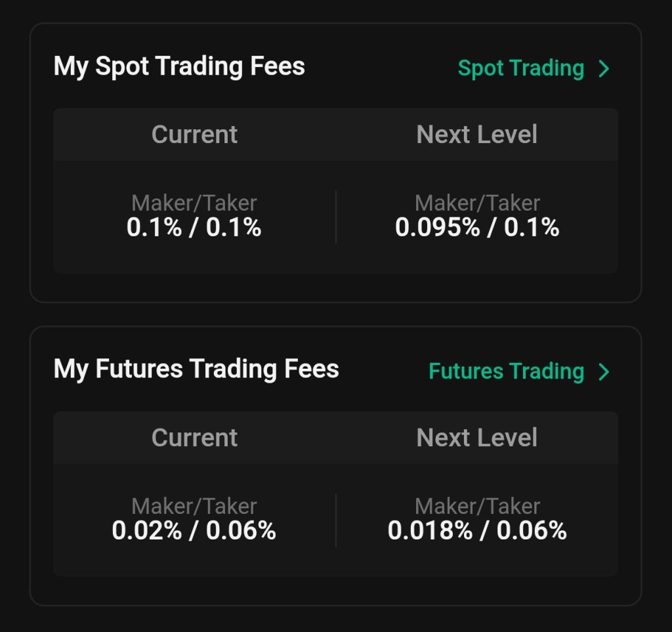The width and height of the screenshot is (672, 632).
Task: Select the My Spot Trading Fees heading
Action: click(x=179, y=66)
